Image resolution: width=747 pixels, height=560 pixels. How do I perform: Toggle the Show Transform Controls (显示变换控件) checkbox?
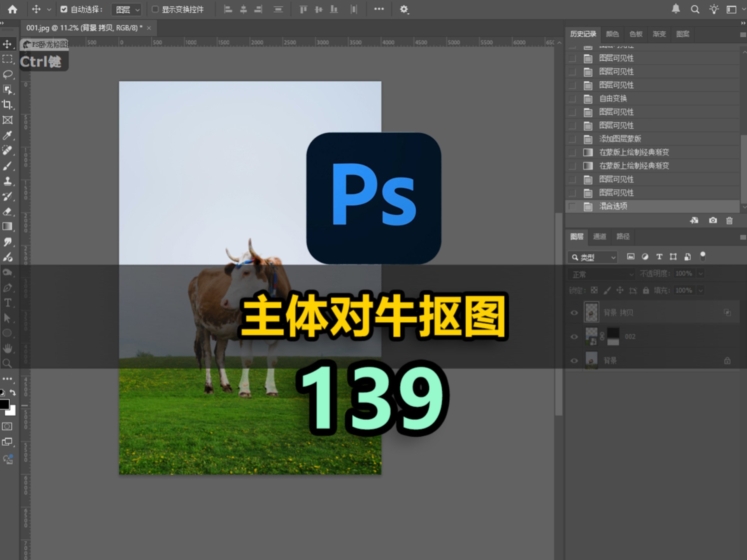click(155, 9)
